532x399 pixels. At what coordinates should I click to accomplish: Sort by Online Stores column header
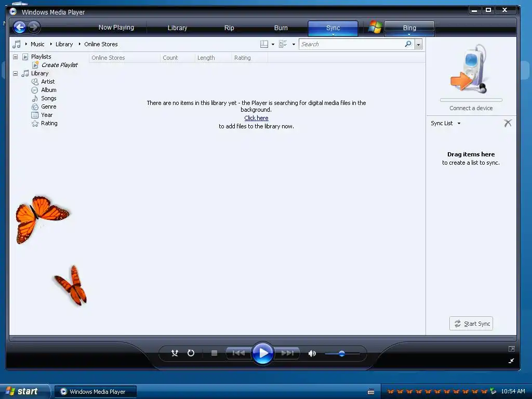125,58
